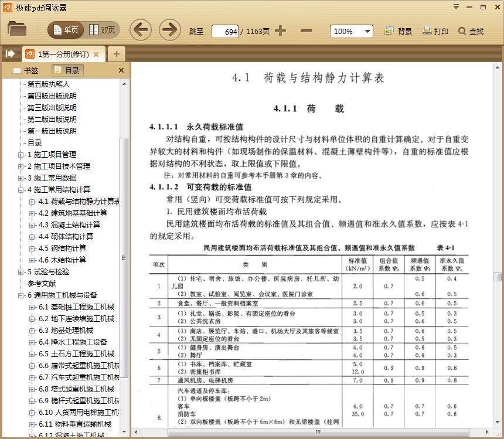Add a new tab with plus button
The height and width of the screenshot is (439, 504).
click(117, 54)
